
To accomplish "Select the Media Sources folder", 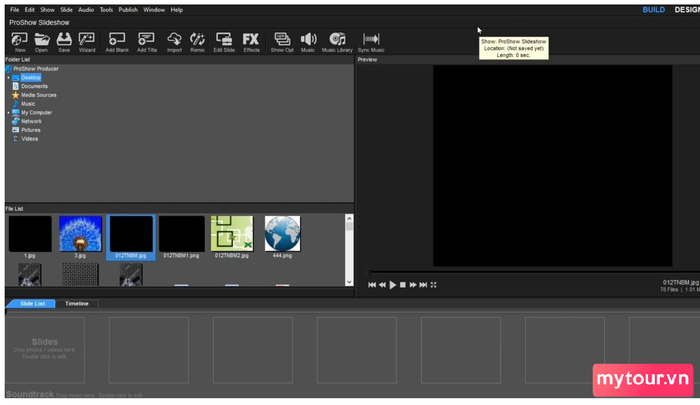I will (x=38, y=95).
